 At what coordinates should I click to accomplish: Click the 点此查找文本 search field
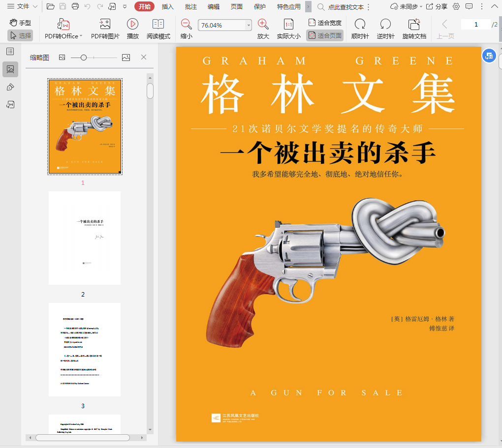346,7
